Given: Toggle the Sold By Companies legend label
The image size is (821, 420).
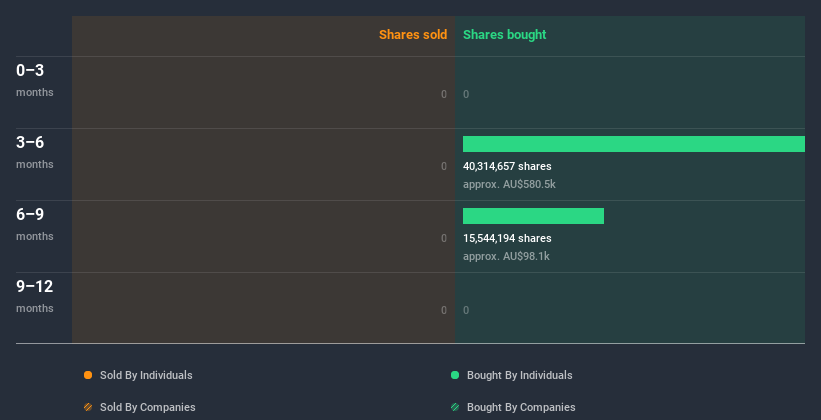Looking at the screenshot, I should point(148,407).
